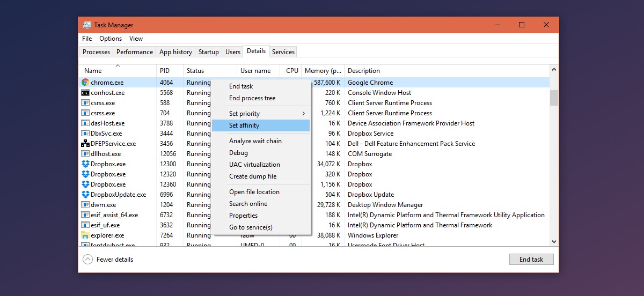Select Open file location

[x=261, y=192]
